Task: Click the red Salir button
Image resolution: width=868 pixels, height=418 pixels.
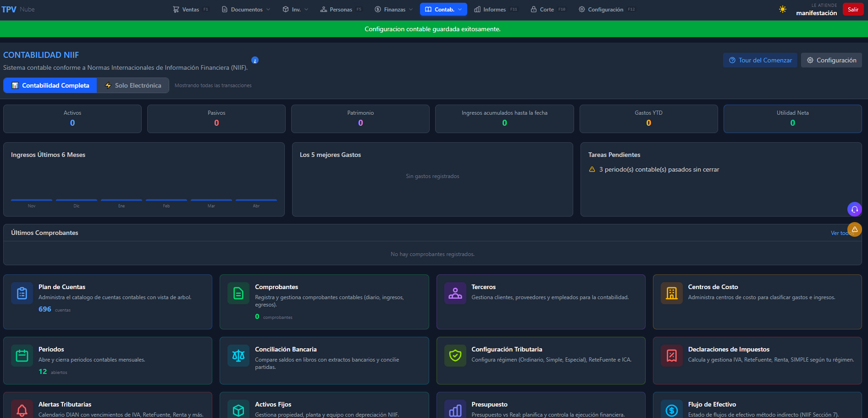Action: (853, 10)
